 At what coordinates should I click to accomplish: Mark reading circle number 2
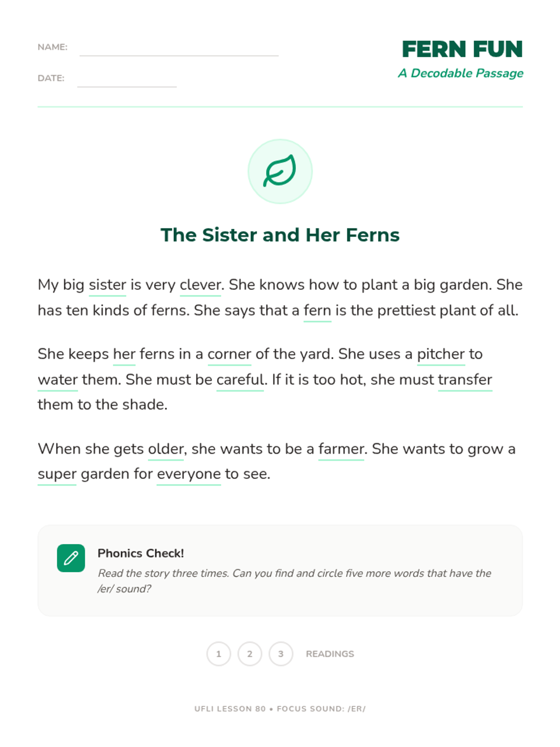[x=250, y=654]
